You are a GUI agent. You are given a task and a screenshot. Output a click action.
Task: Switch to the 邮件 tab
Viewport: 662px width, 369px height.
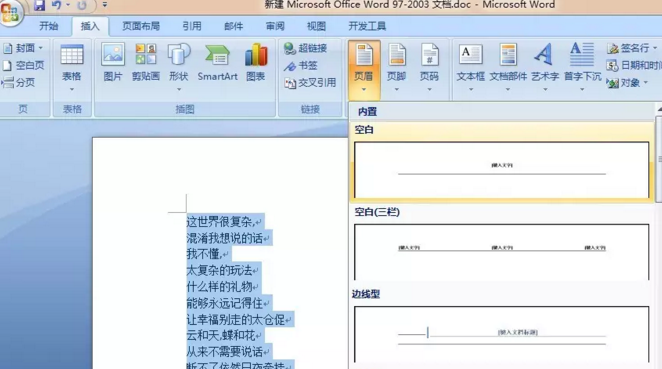[233, 26]
